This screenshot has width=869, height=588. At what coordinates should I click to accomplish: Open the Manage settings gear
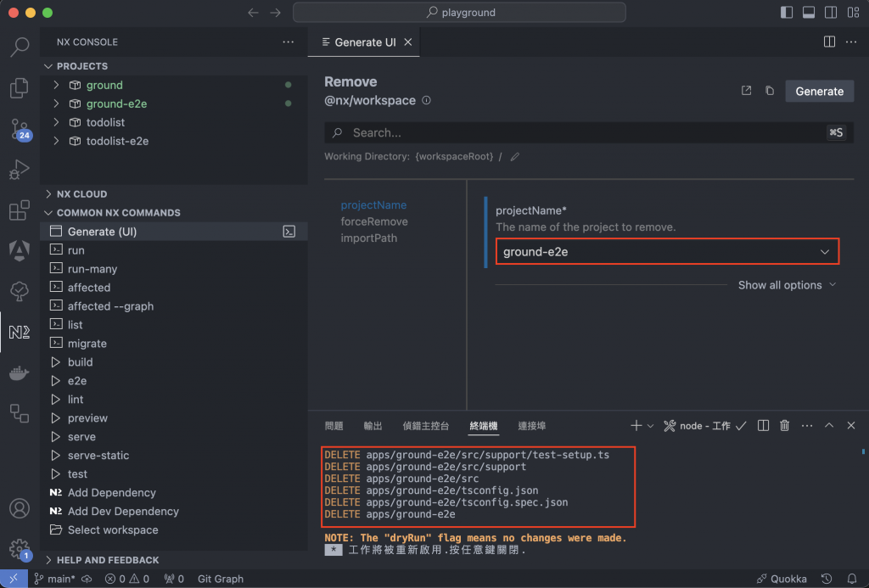[20, 549]
